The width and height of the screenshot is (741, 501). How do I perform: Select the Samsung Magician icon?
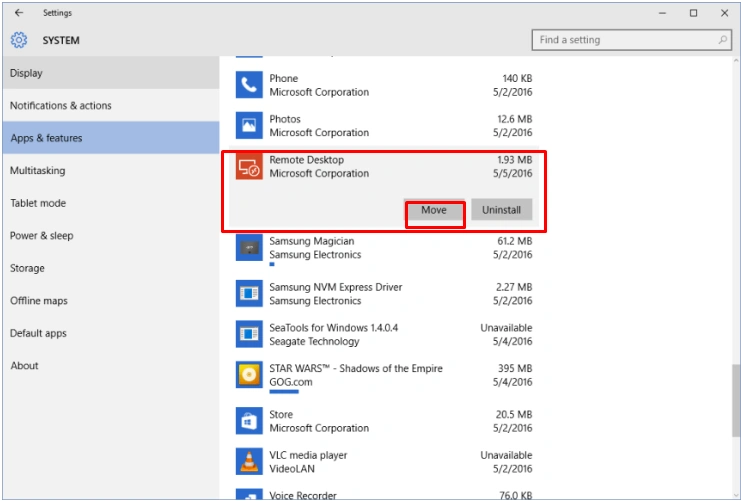(x=249, y=248)
